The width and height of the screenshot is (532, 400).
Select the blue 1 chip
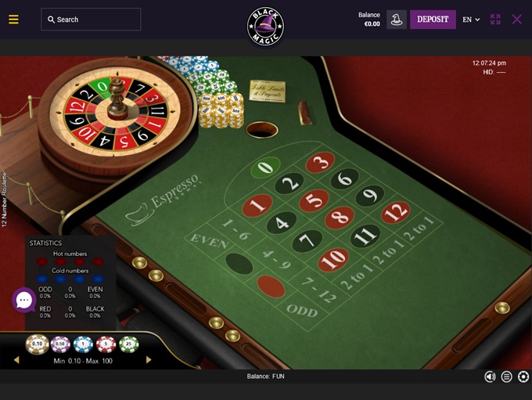pyautogui.click(x=83, y=344)
